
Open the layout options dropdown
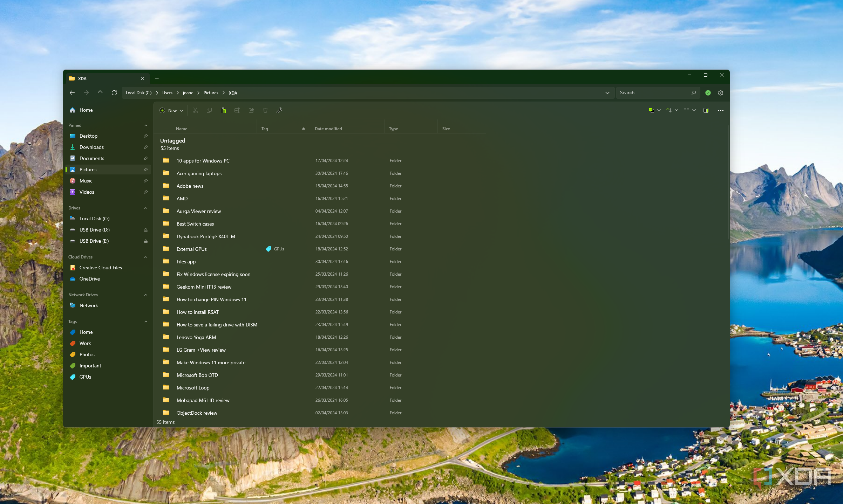(x=689, y=110)
